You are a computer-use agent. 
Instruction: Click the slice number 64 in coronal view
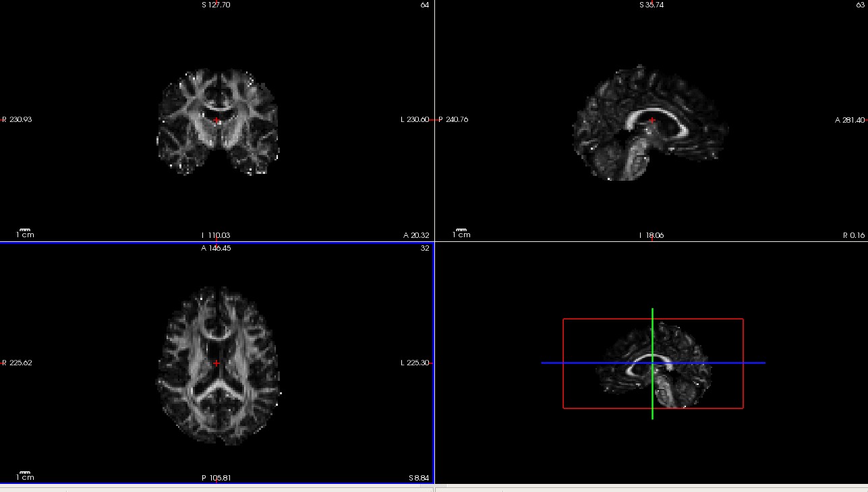pos(424,5)
